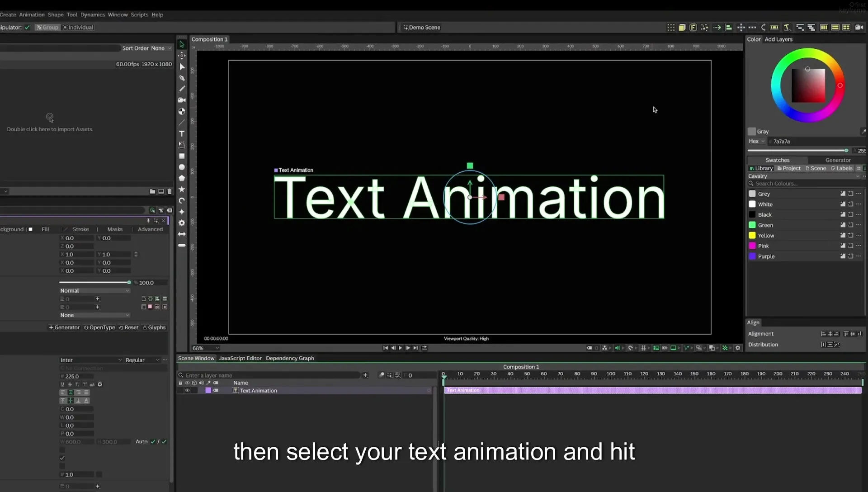Viewport: 868px width, 492px height.
Task: Click the Play button in viewport controls
Action: (x=400, y=348)
